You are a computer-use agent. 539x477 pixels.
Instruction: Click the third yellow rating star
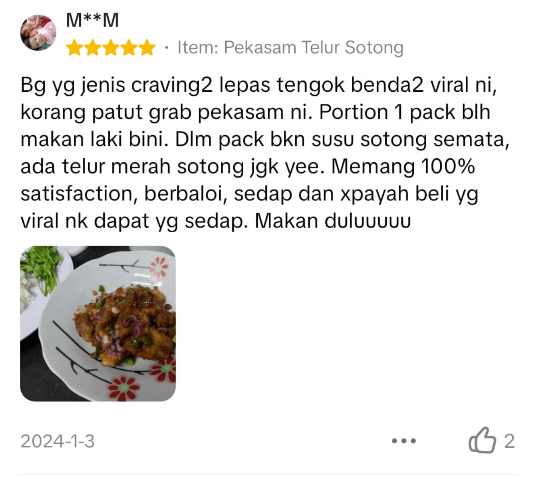(111, 48)
